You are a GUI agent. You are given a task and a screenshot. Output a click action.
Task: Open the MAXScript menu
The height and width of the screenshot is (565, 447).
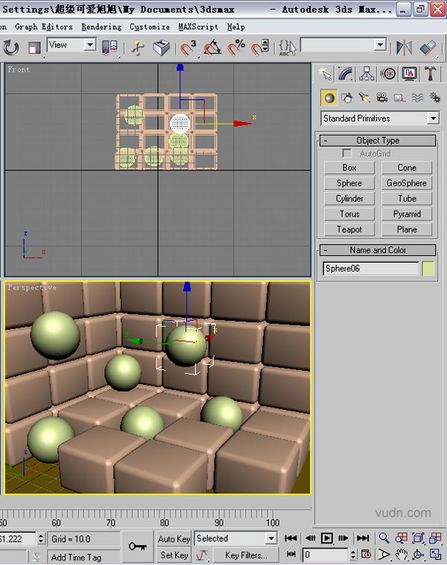pos(198,27)
